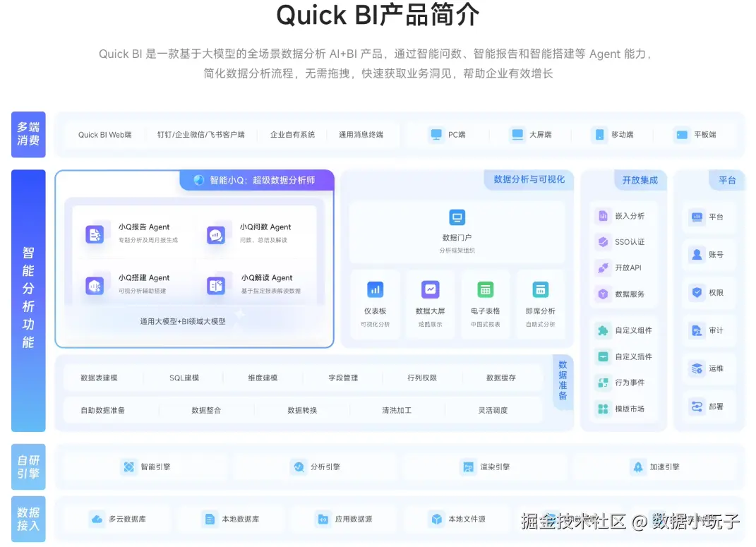Select the 即席分析 icon

click(541, 289)
